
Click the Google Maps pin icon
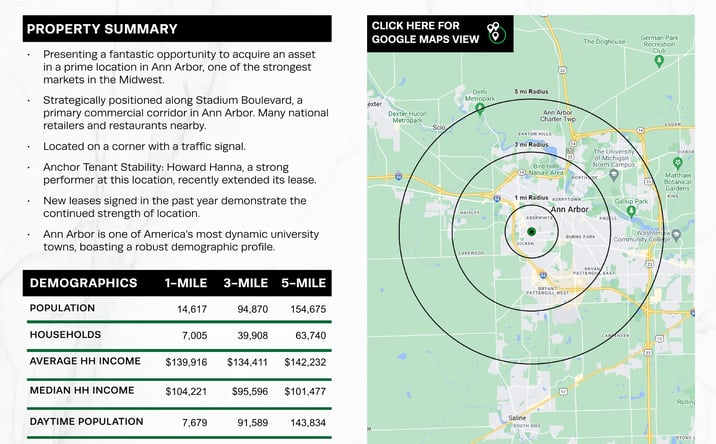coord(496,32)
